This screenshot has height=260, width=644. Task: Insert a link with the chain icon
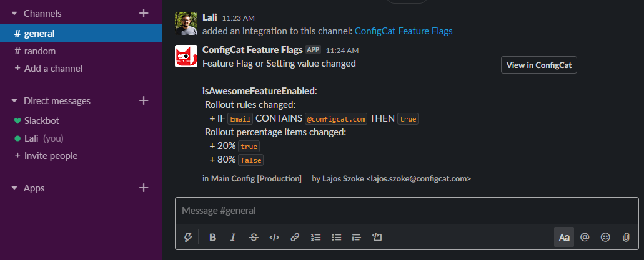point(295,237)
